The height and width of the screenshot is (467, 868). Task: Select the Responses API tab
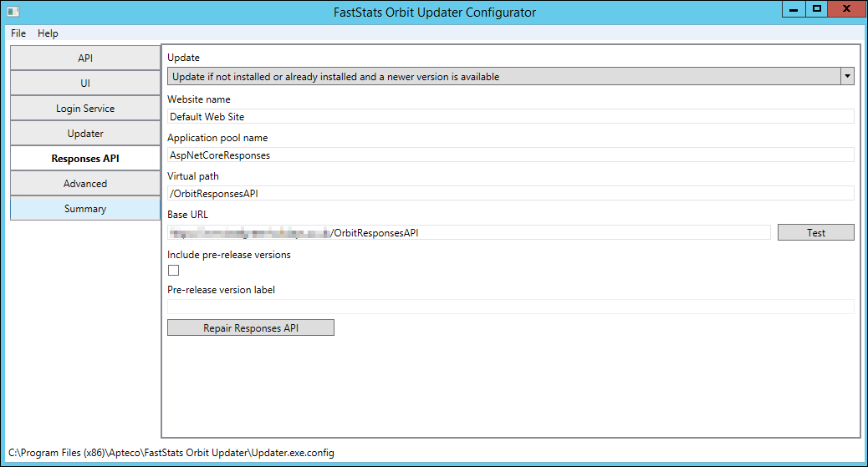point(85,158)
